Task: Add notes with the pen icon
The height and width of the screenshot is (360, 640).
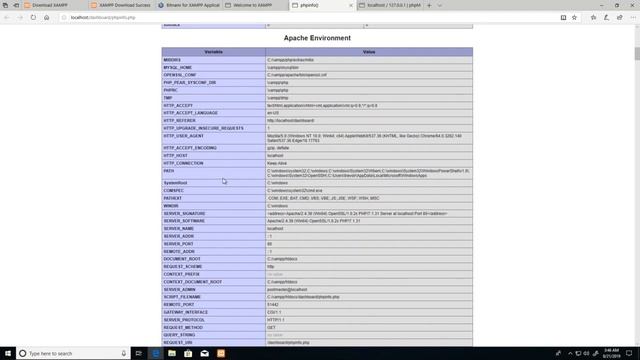Action: [606, 18]
